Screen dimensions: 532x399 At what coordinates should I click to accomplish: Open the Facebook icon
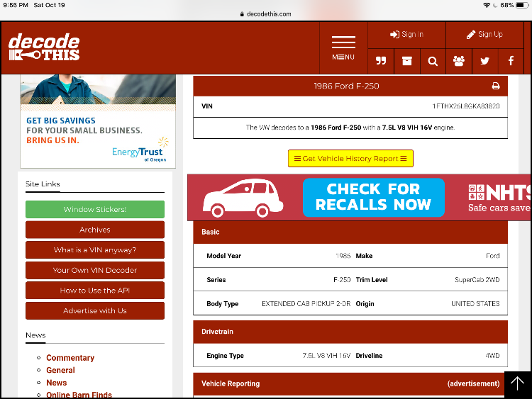click(511, 61)
